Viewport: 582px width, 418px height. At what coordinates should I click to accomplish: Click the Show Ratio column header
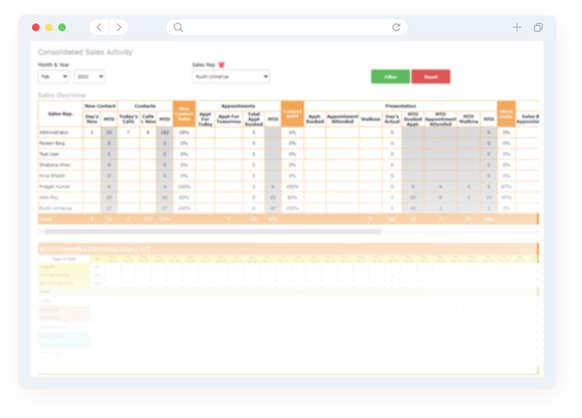coord(506,114)
